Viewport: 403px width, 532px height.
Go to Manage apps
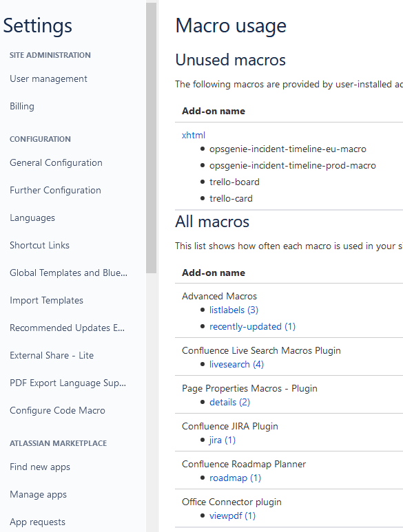click(38, 494)
